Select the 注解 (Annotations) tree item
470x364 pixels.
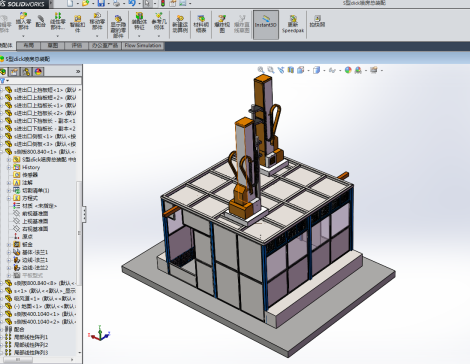coord(23,183)
